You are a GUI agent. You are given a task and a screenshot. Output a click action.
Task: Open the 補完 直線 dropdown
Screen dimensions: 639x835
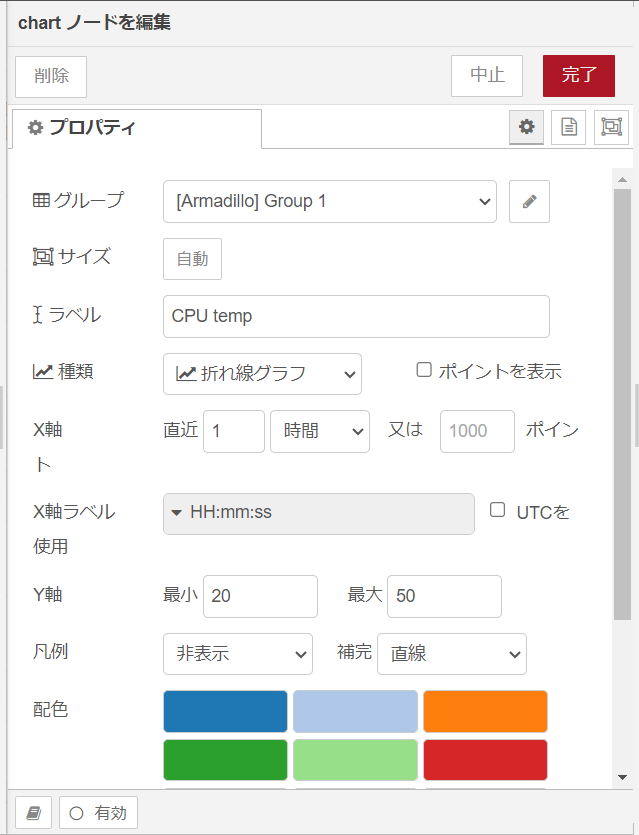[452, 654]
